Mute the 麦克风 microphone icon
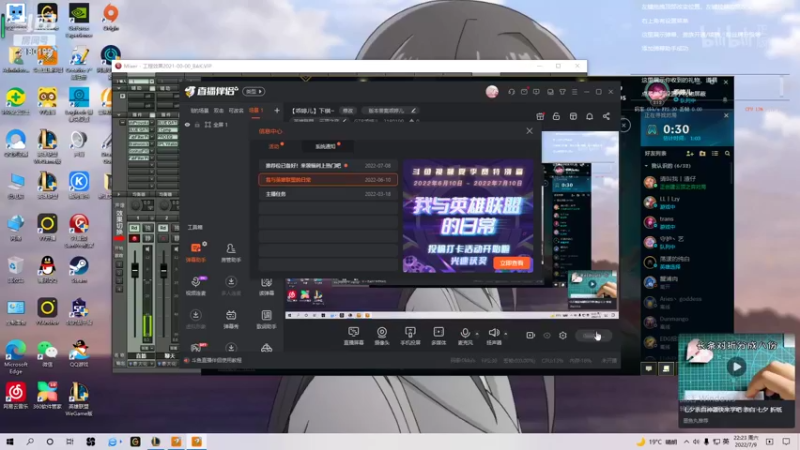Screen dimensions: 800x450 pos(465,333)
